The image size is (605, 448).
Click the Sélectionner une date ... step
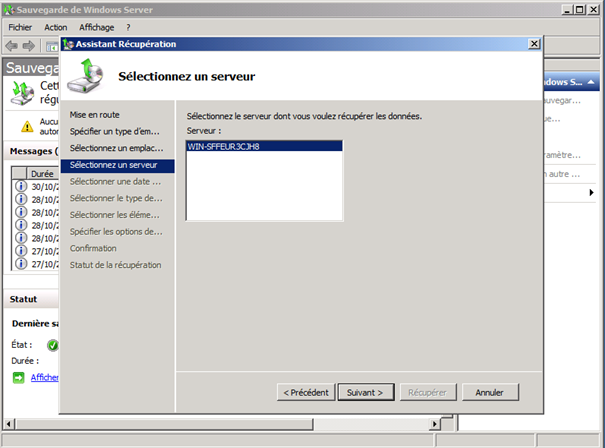point(115,182)
